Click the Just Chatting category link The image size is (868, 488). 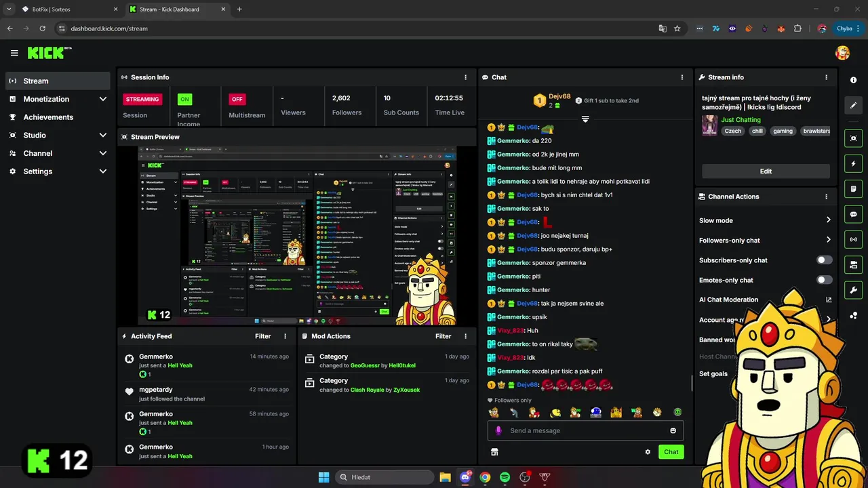(741, 120)
